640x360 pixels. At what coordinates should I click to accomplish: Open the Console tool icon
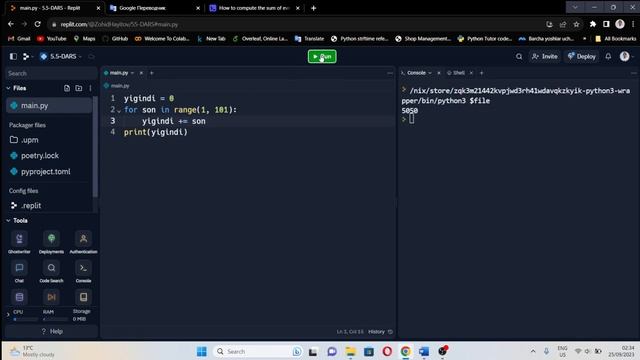tap(83, 271)
